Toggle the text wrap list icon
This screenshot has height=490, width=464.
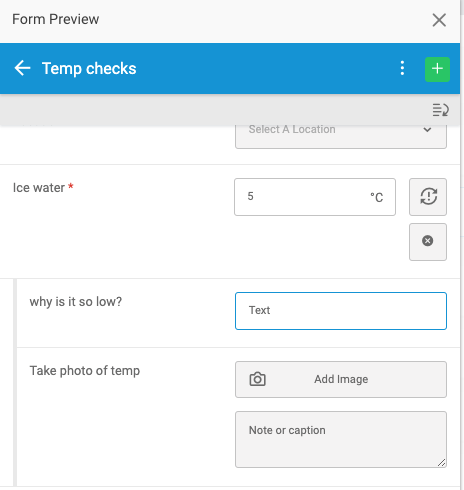[440, 110]
